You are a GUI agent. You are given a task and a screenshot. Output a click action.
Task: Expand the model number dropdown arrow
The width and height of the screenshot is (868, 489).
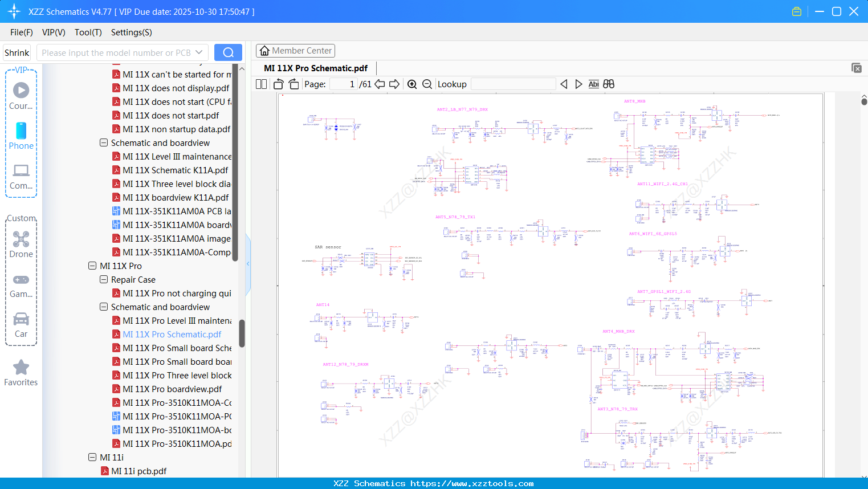point(199,52)
